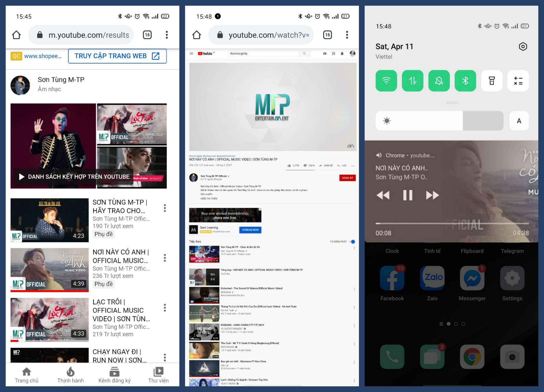This screenshot has height=392, width=544.
Task: Open more options for HÃY TRAO CHO video
Action: click(x=165, y=208)
